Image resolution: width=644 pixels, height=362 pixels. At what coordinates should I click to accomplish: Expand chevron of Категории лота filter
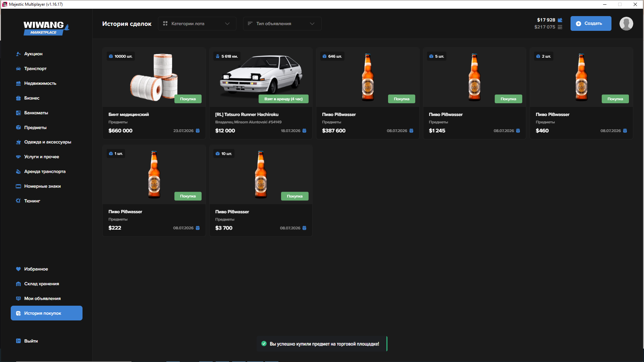[x=227, y=23]
